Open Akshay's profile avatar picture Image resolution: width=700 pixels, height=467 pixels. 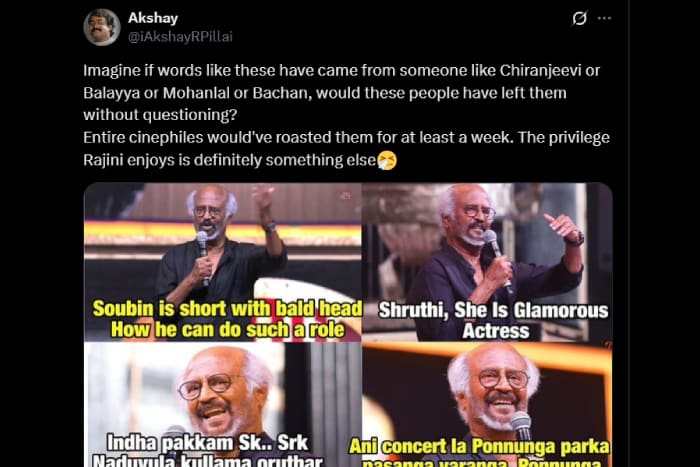(102, 27)
